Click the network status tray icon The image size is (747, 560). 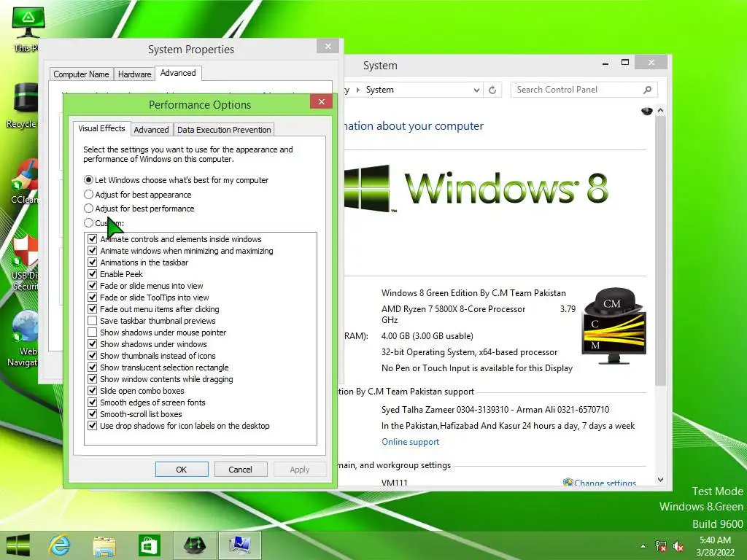tap(661, 546)
